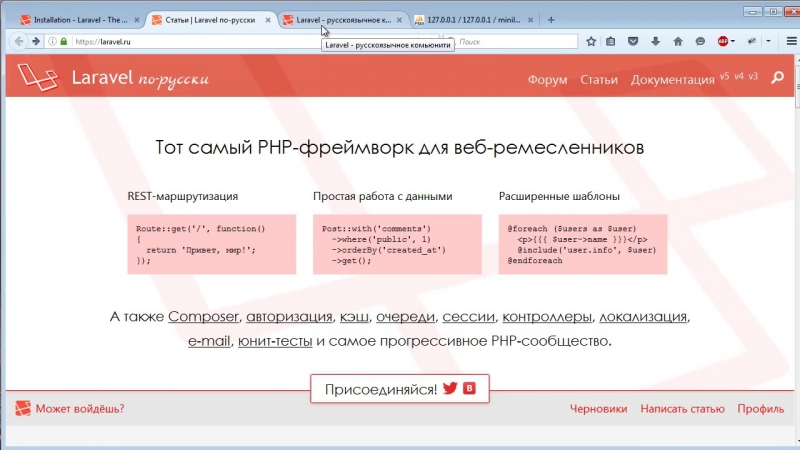
Task: Click the Adblock Plus ABP icon
Action: coord(723,41)
